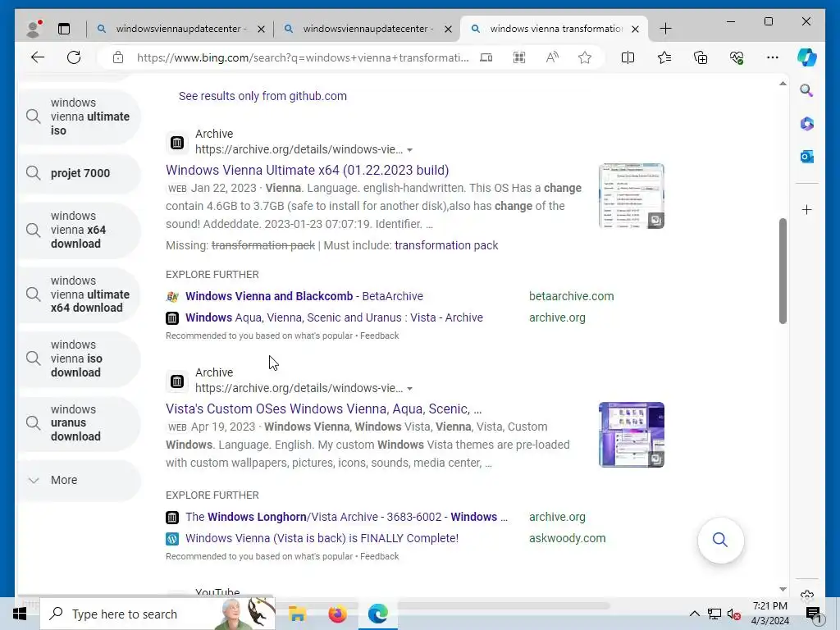Open Windows Vienna Ultimate x64 result

[x=307, y=171]
